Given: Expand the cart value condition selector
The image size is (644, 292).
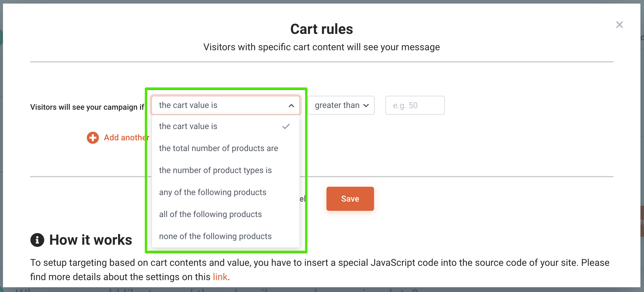Looking at the screenshot, I should 225,105.
